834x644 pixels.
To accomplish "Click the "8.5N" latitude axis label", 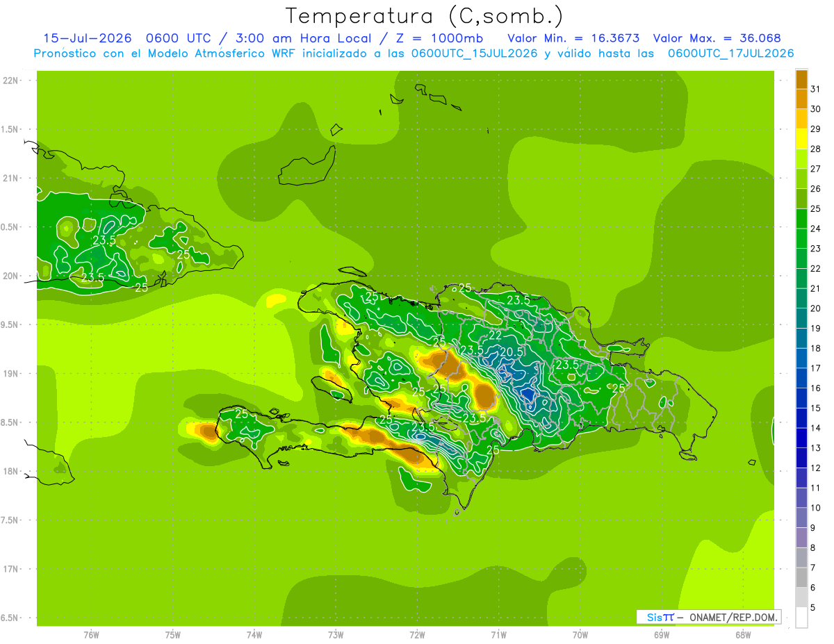I will click(x=10, y=422).
